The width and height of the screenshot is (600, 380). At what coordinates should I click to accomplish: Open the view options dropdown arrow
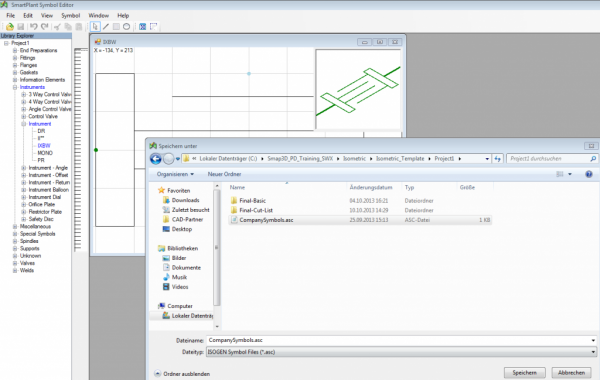click(x=570, y=174)
